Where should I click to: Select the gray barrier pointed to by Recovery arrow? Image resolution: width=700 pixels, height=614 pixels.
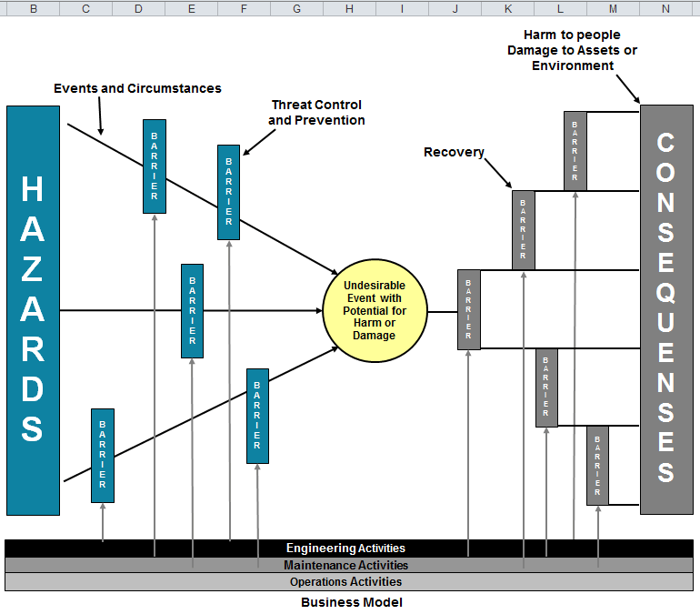click(524, 230)
